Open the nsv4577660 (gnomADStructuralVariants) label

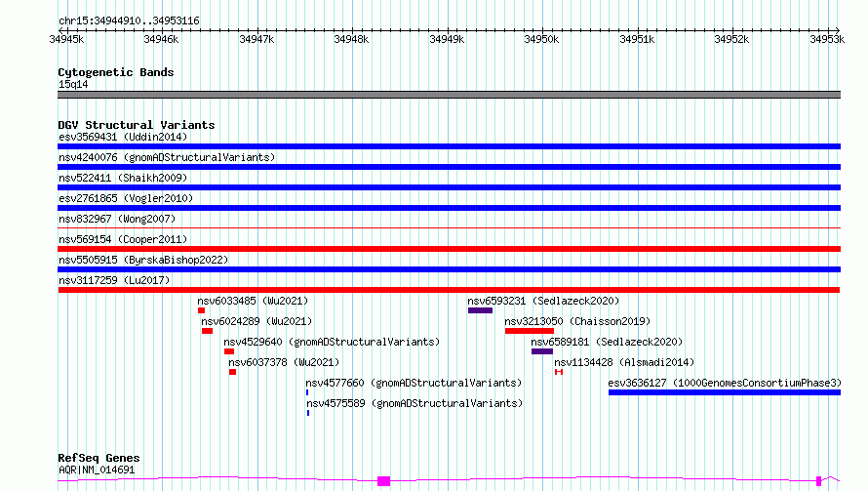pos(414,383)
